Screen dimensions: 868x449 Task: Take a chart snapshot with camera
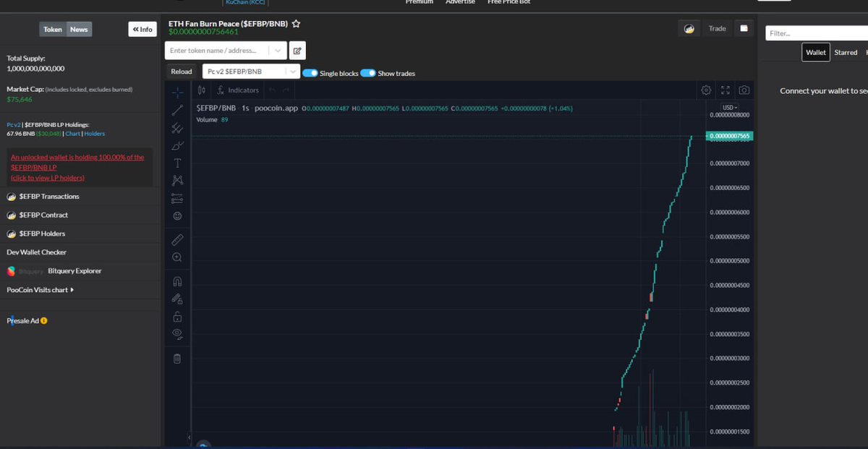744,90
